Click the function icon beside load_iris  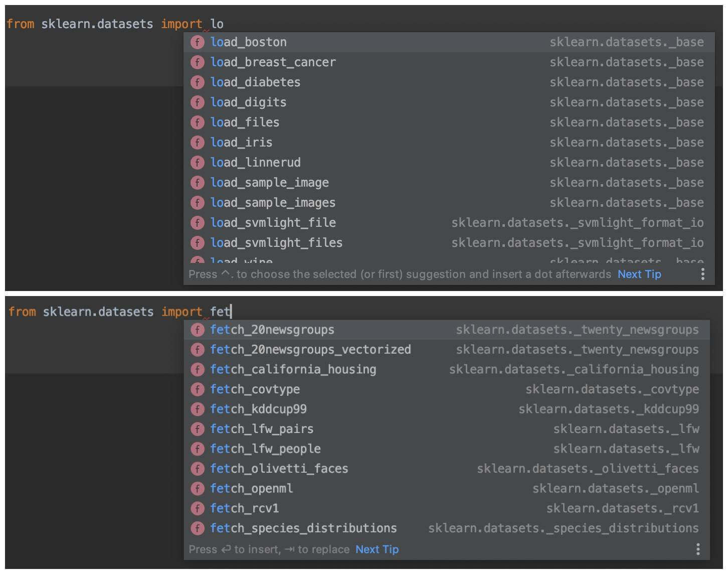click(198, 142)
